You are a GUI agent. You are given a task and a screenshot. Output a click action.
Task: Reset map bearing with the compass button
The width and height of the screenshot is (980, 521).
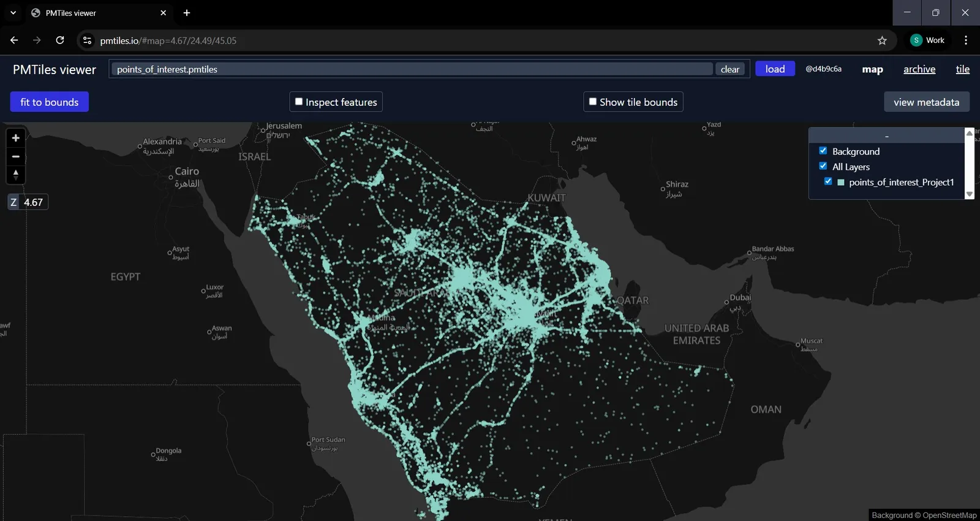pyautogui.click(x=16, y=175)
